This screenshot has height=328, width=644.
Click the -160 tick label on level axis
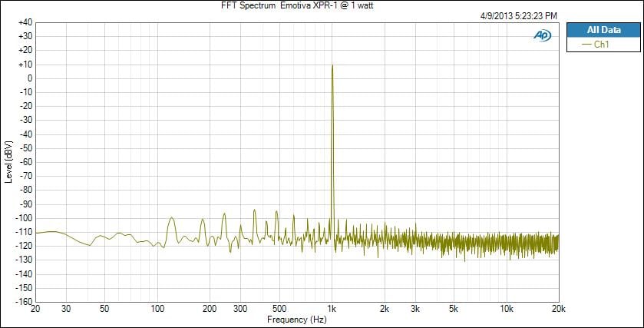pos(24,301)
